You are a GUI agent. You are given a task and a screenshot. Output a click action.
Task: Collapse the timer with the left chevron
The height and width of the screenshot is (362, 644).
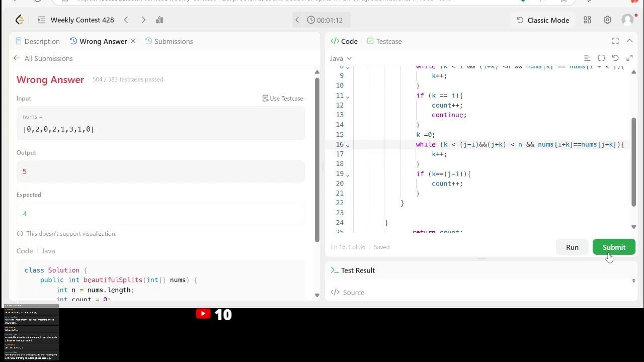pyautogui.click(x=297, y=20)
